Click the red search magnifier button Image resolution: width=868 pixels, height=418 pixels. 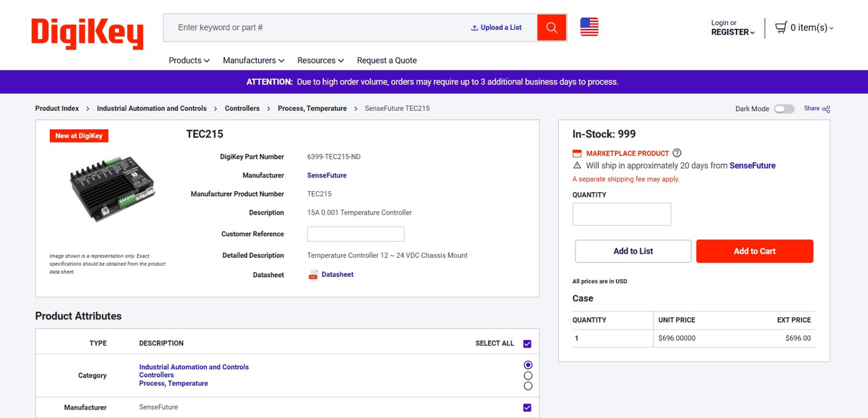tap(551, 27)
